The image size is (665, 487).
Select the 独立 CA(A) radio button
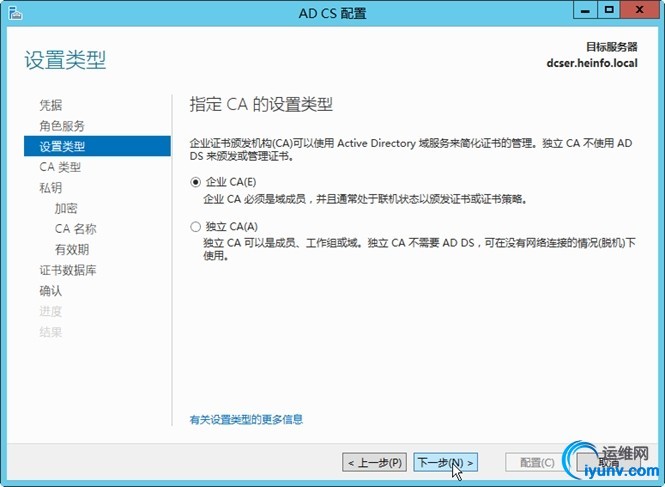click(x=195, y=227)
